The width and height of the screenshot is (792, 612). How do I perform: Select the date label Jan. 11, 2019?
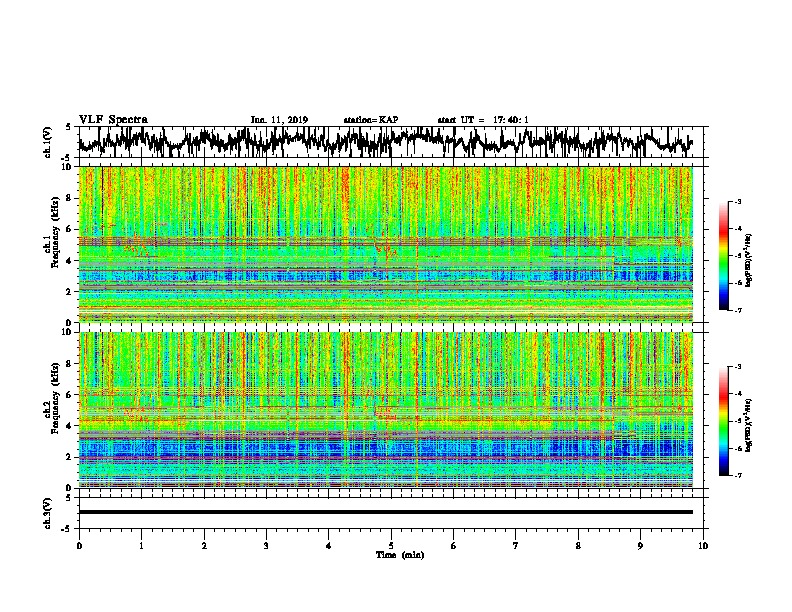coord(279,120)
